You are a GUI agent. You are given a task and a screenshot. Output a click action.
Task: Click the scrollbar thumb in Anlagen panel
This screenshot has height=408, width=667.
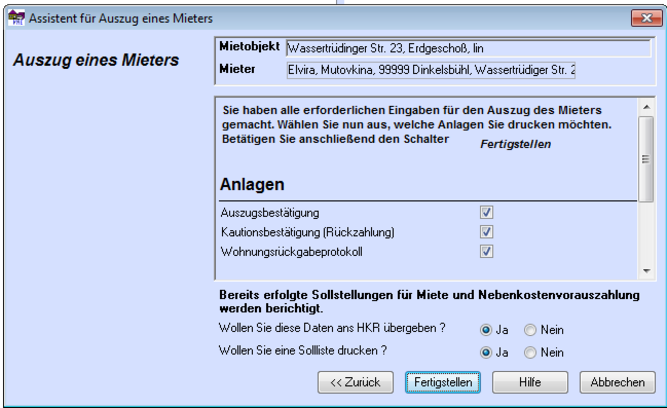[646, 158]
